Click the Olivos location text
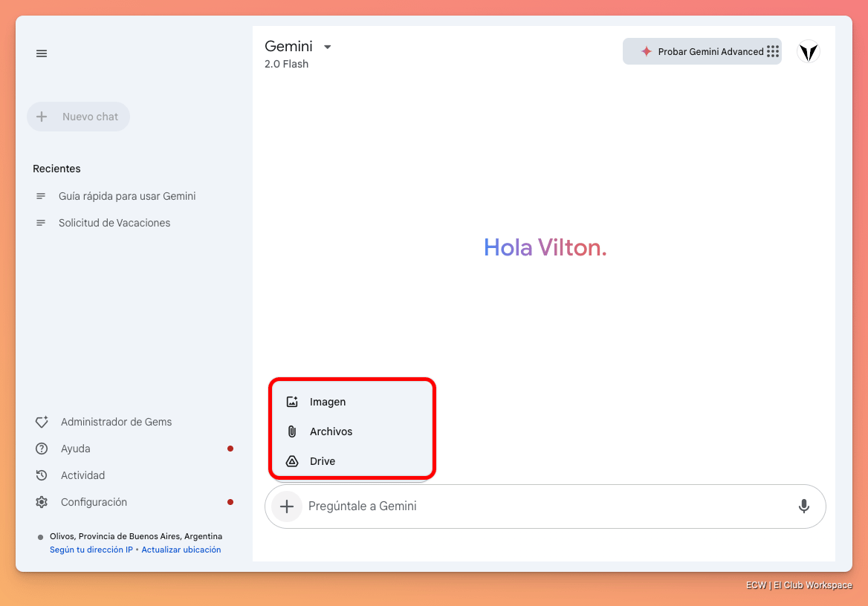Viewport: 868px width, 606px height. coord(136,536)
